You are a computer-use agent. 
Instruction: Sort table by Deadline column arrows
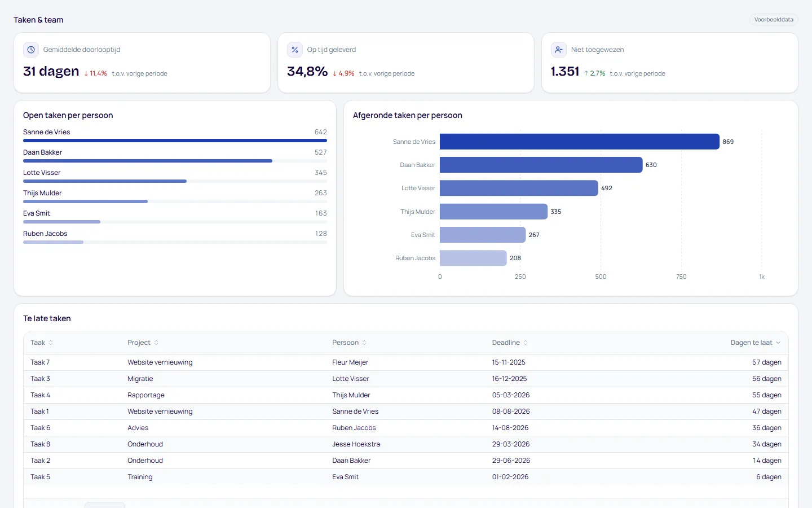point(526,343)
